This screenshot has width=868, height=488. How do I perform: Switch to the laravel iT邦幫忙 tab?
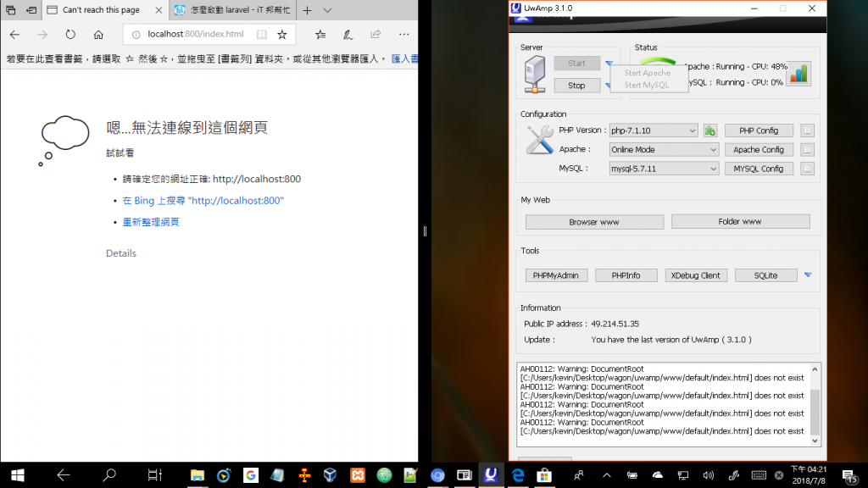(232, 10)
